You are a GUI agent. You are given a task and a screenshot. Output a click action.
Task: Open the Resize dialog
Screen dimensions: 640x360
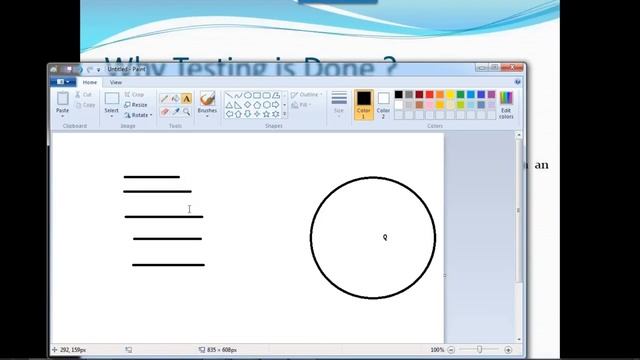click(x=136, y=105)
